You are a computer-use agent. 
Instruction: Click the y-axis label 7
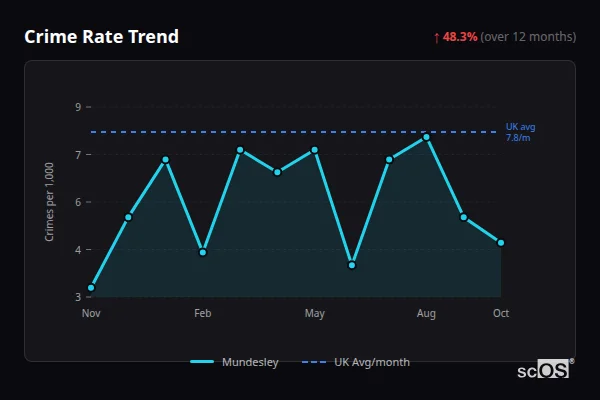[x=78, y=155]
